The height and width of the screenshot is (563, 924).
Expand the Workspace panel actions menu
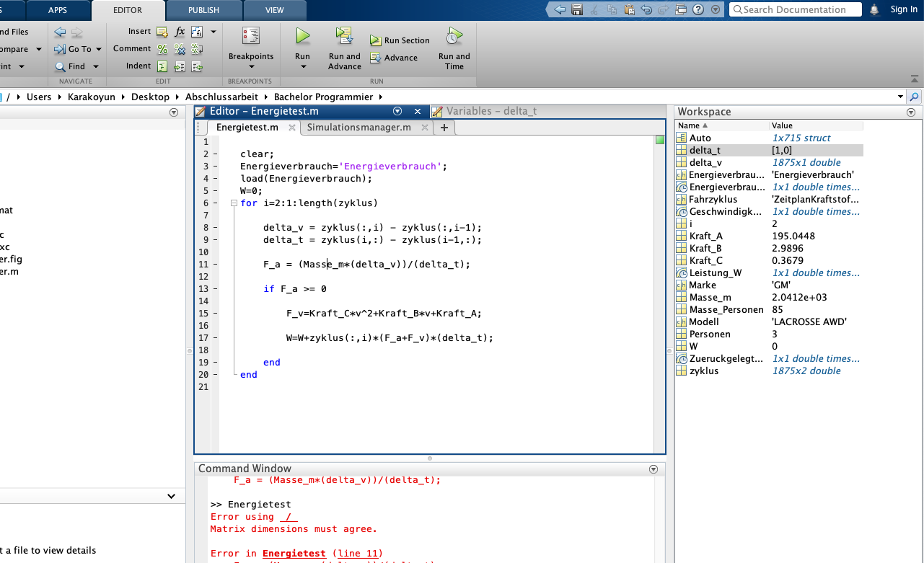[910, 112]
